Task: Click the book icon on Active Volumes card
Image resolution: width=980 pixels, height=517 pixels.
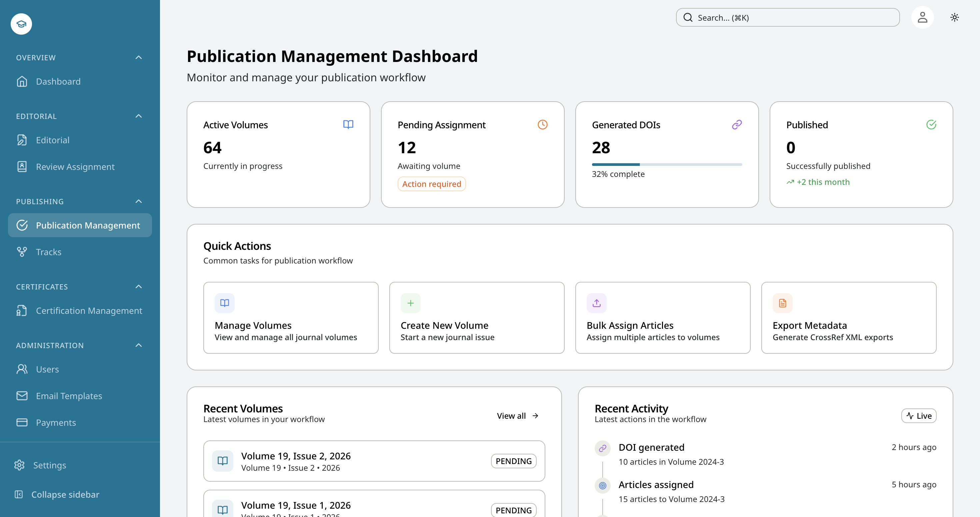Action: click(348, 125)
